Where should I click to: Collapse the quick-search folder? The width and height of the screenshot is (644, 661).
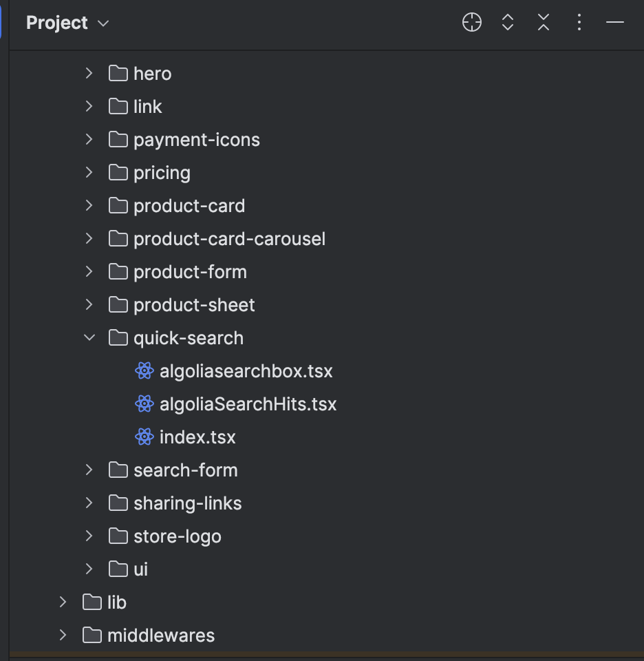[x=89, y=337]
